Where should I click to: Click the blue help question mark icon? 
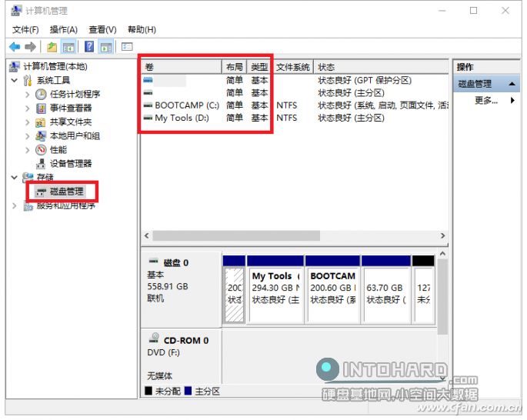(90, 47)
